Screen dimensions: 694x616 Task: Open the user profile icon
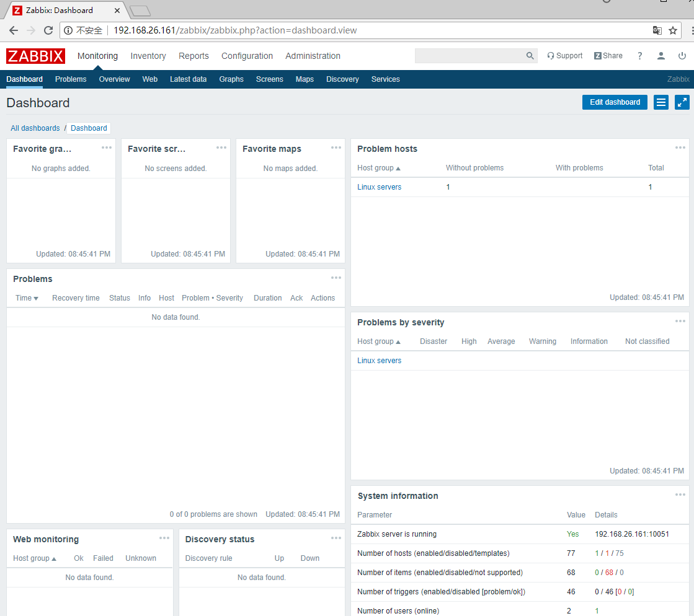coord(661,55)
